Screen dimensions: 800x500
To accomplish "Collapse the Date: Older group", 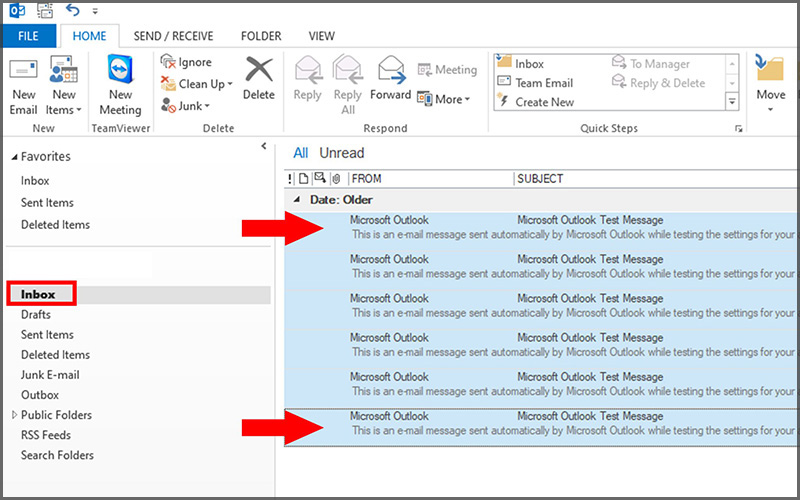I will [x=297, y=200].
